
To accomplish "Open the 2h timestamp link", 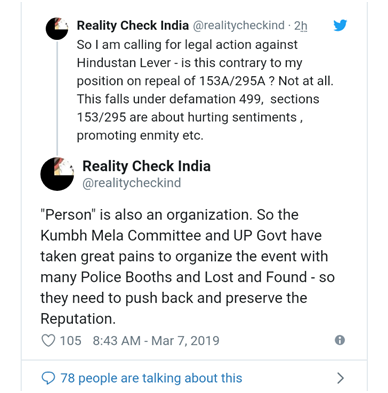I will [300, 25].
